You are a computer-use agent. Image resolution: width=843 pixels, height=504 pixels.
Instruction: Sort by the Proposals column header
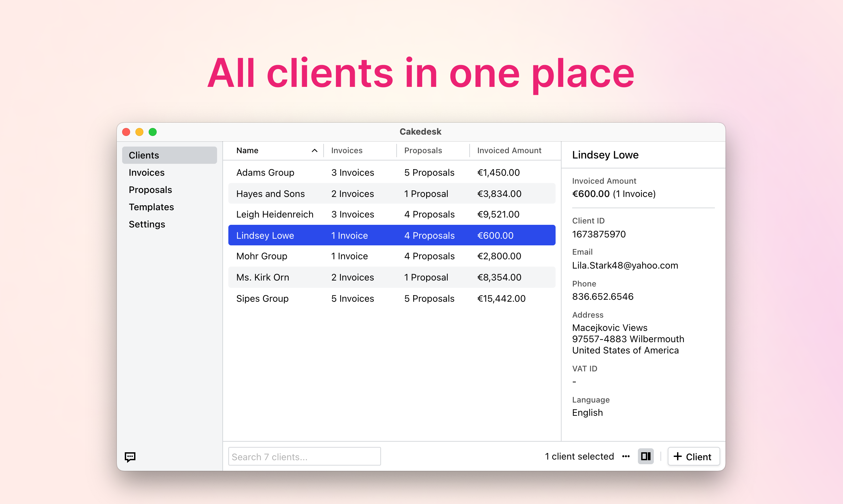tap(423, 151)
